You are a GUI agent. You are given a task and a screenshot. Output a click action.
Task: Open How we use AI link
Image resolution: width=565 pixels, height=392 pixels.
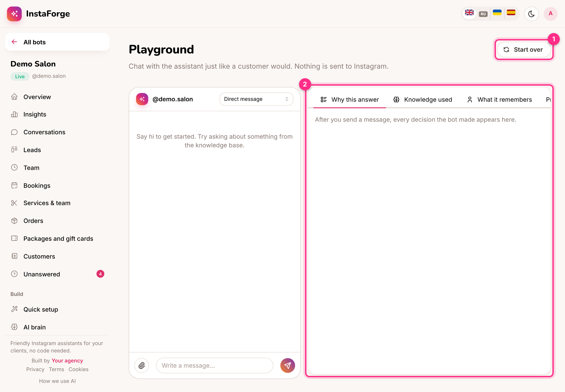click(x=57, y=381)
